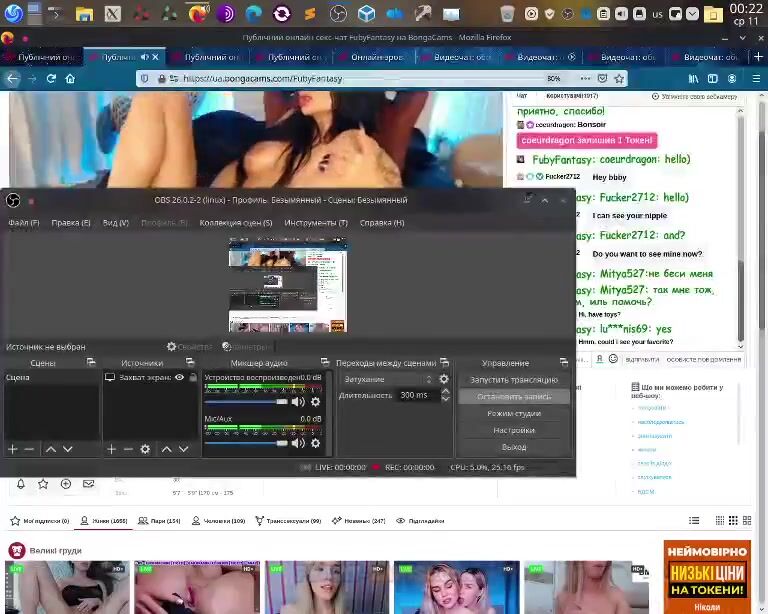Click the transition duration 300 ms field
This screenshot has height=614, width=768.
tap(413, 395)
